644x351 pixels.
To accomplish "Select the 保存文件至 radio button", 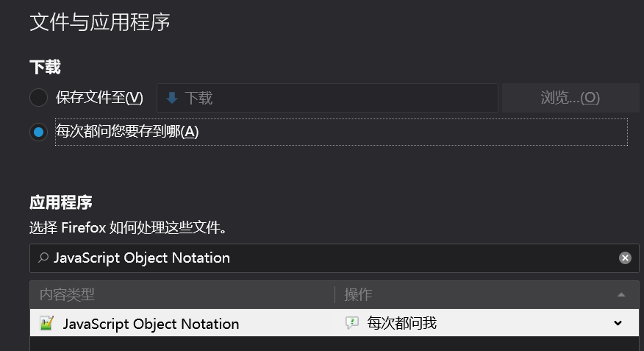I will tap(38, 98).
